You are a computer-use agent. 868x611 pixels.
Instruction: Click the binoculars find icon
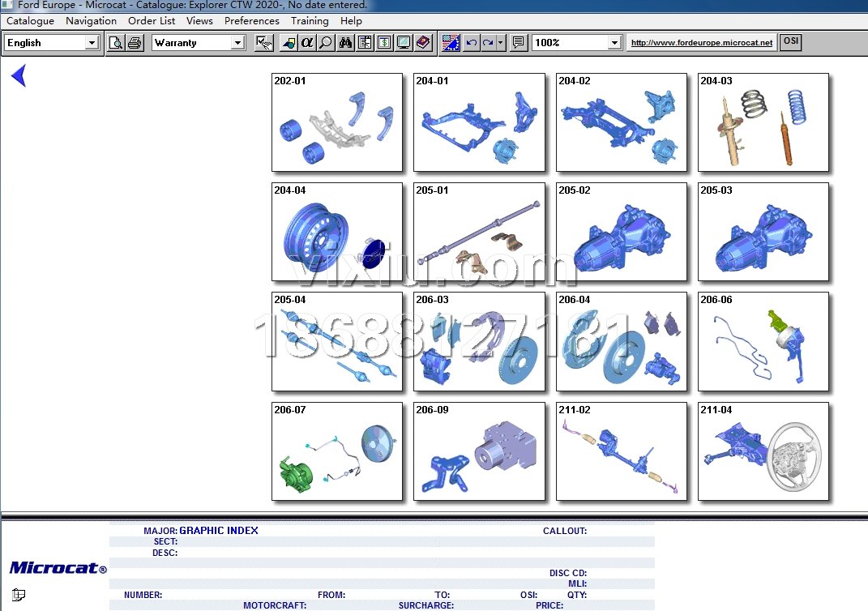point(346,43)
